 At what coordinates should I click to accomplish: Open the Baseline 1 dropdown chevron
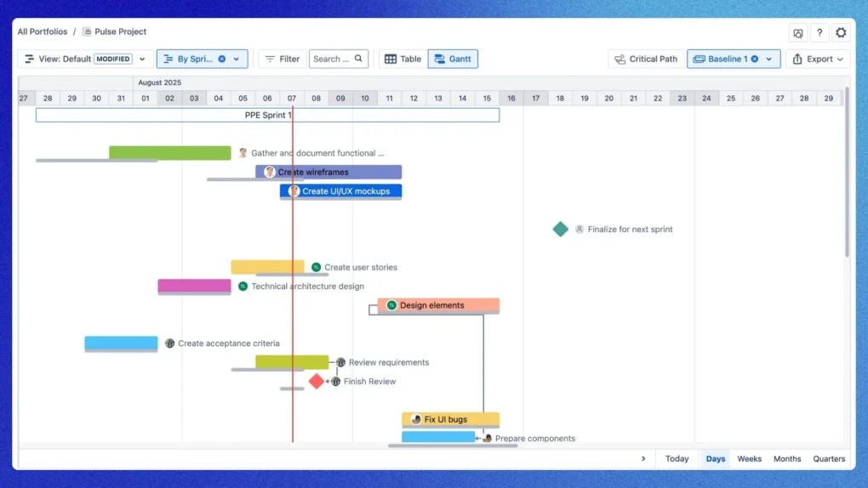click(769, 59)
